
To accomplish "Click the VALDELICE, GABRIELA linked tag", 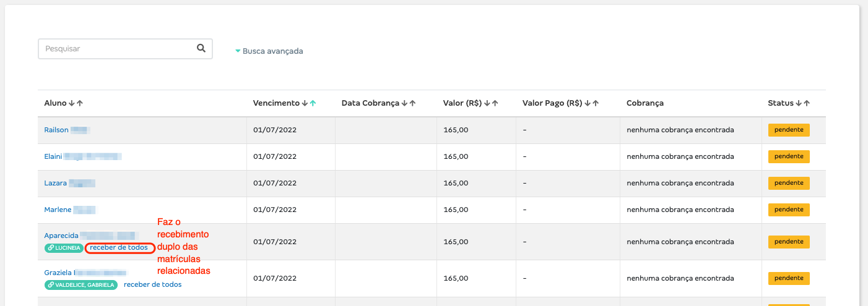I will [80, 285].
